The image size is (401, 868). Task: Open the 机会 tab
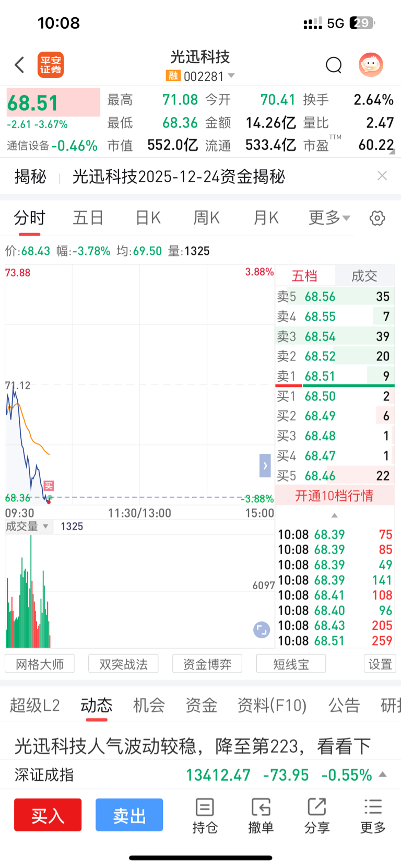tap(149, 706)
